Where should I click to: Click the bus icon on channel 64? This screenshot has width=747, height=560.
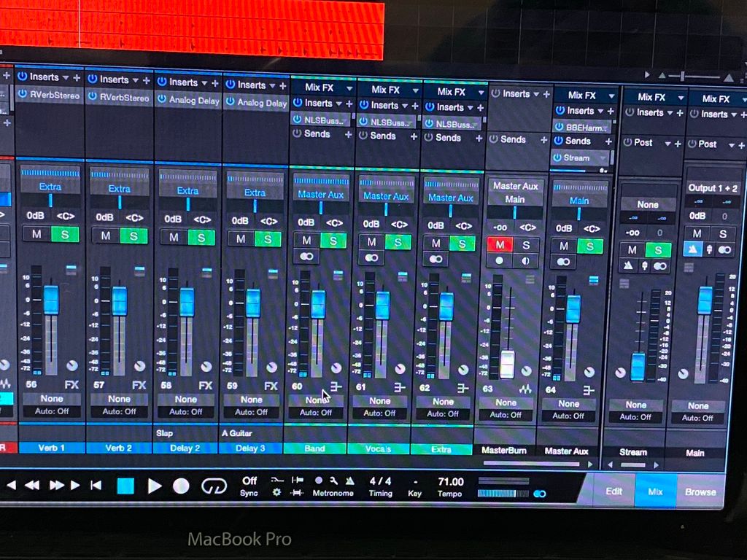tap(589, 391)
